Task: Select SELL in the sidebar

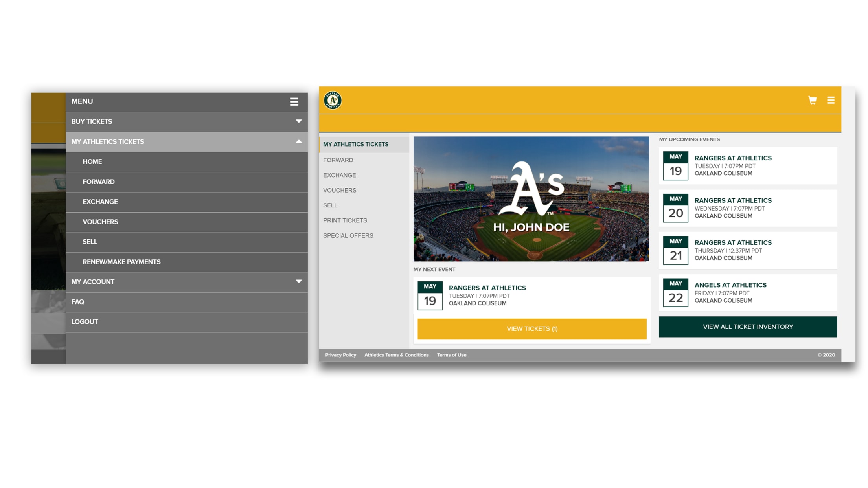Action: [x=331, y=205]
